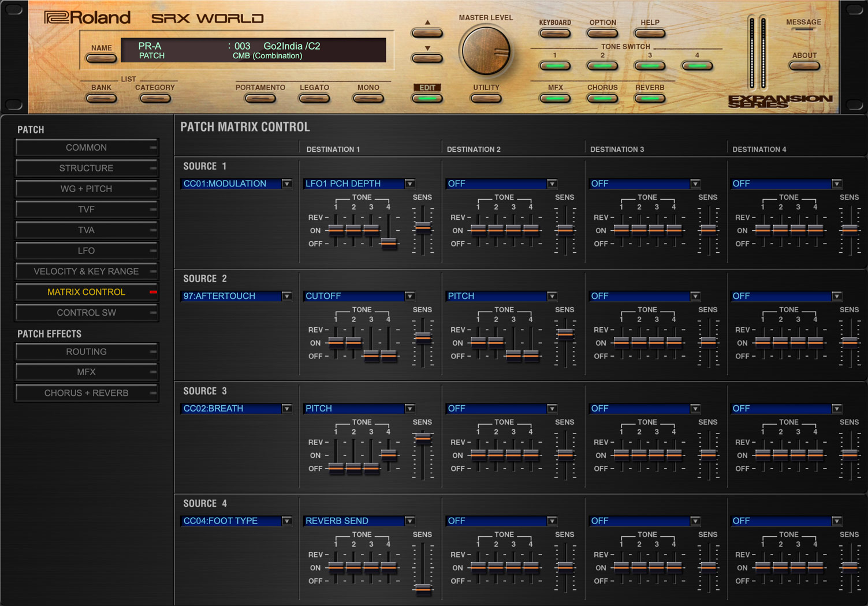Open the CHORUS + REVERB page
This screenshot has width=868, height=606.
pos(87,393)
